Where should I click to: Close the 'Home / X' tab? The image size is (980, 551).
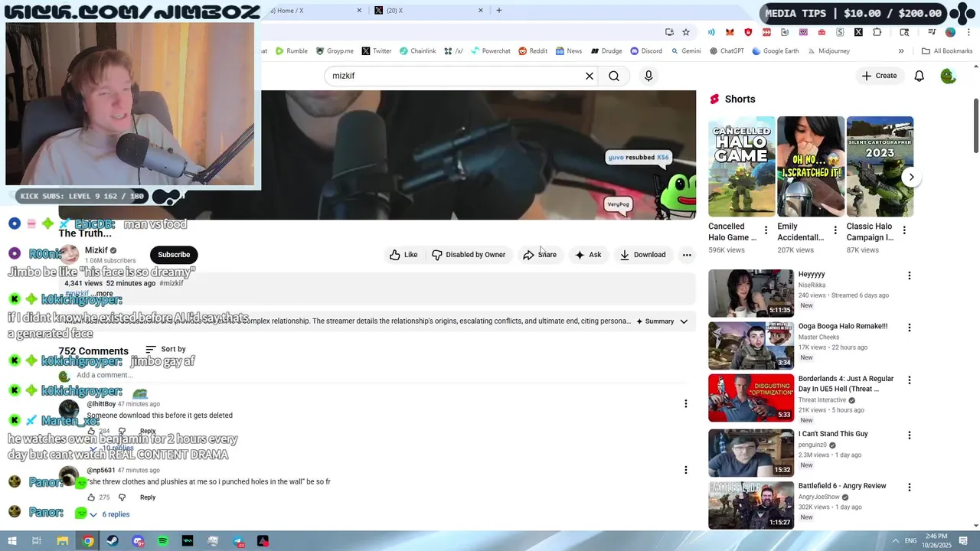(360, 11)
